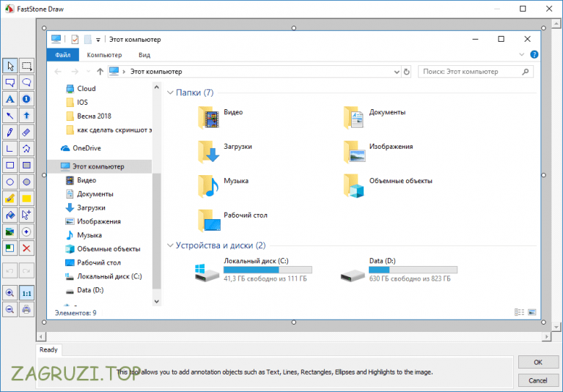Viewport: 563px width, 392px height.
Task: Select the outlined ellipse tool
Action: pyautogui.click(x=10, y=182)
